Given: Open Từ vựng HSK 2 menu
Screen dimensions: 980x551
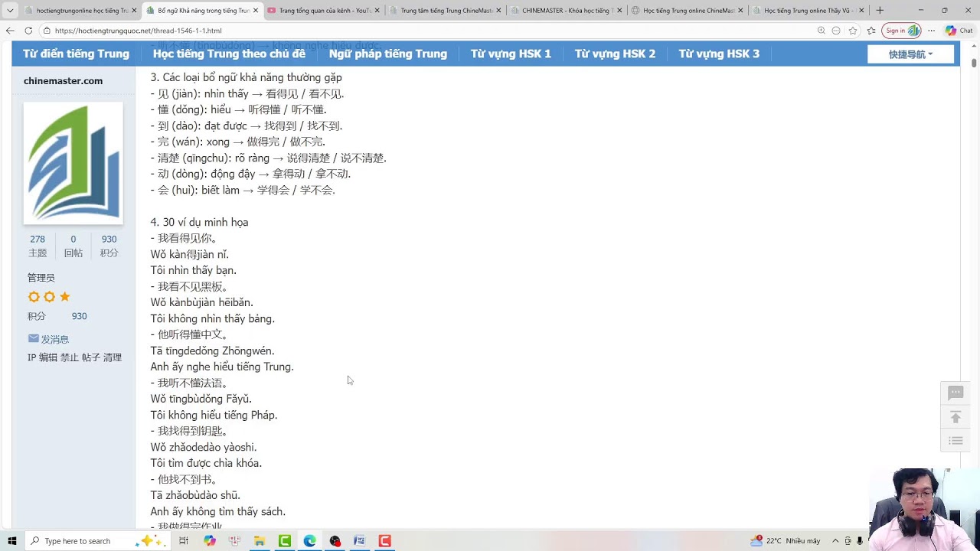Looking at the screenshot, I should tap(615, 54).
